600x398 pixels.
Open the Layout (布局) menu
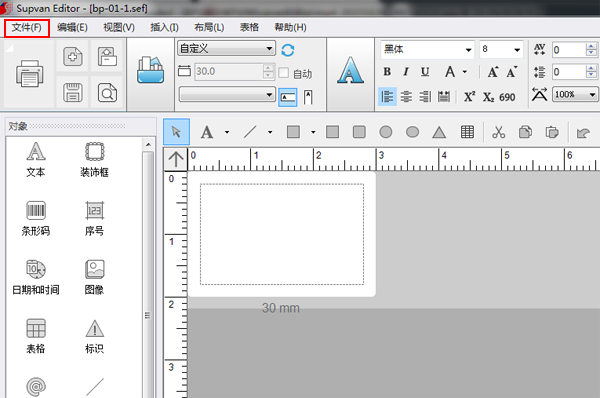tap(209, 28)
